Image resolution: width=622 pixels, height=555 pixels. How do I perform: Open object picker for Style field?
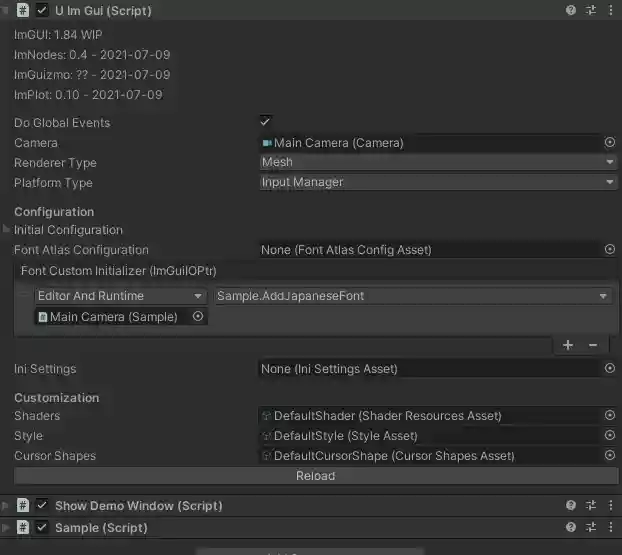pyautogui.click(x=610, y=435)
